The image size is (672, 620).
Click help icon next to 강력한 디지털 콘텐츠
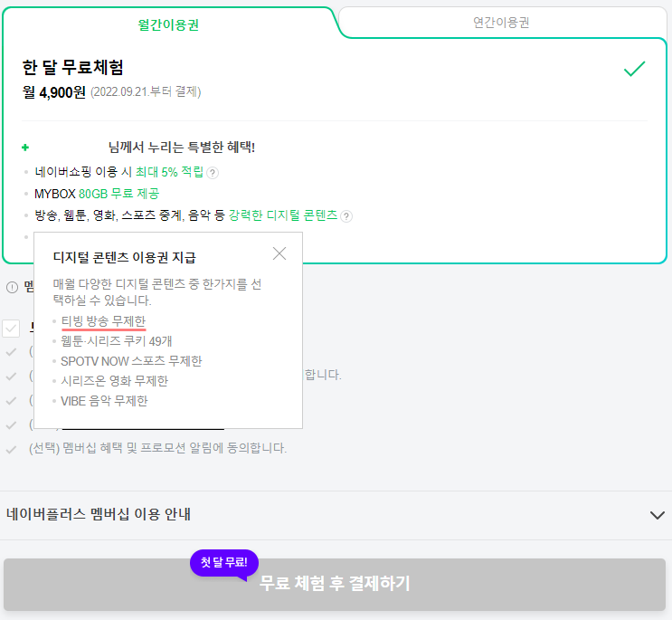(x=346, y=216)
